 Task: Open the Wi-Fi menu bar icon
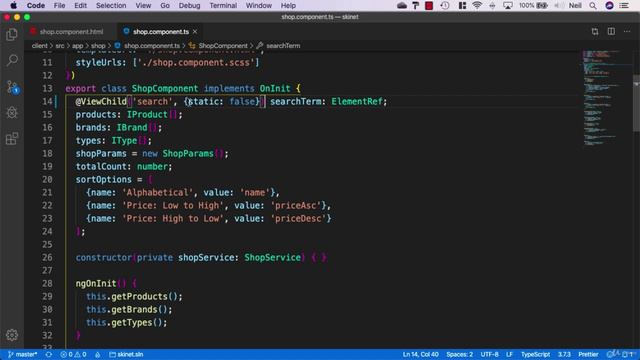click(x=477, y=5)
